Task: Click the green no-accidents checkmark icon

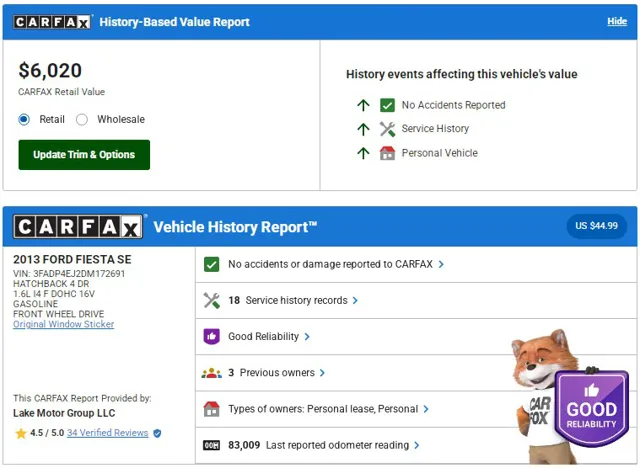Action: 211,264
